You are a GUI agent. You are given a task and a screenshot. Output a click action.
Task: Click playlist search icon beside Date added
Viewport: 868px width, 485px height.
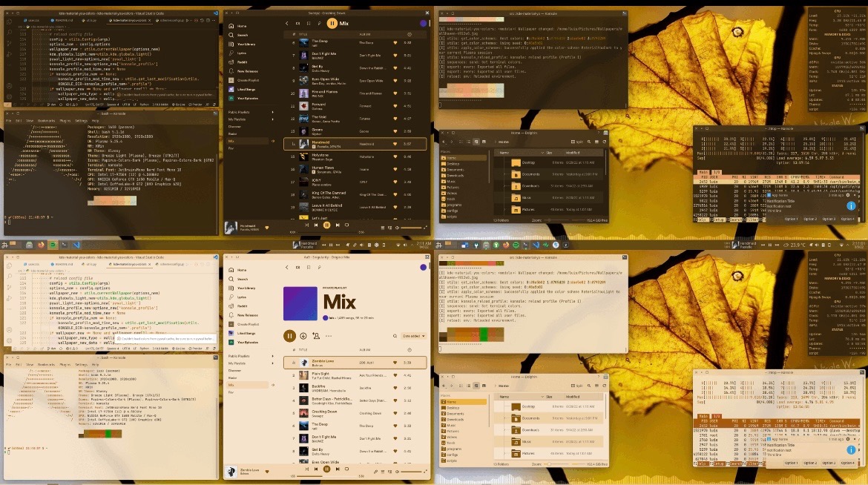395,335
